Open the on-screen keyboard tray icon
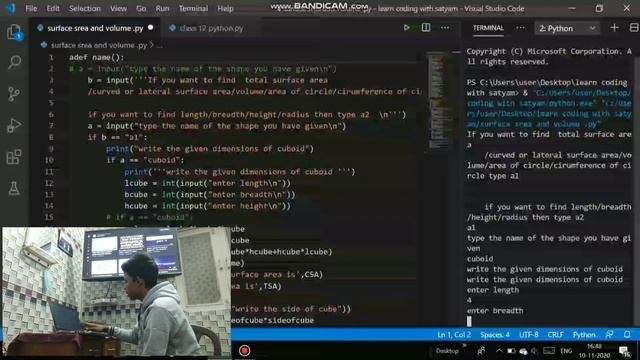 [549, 351]
